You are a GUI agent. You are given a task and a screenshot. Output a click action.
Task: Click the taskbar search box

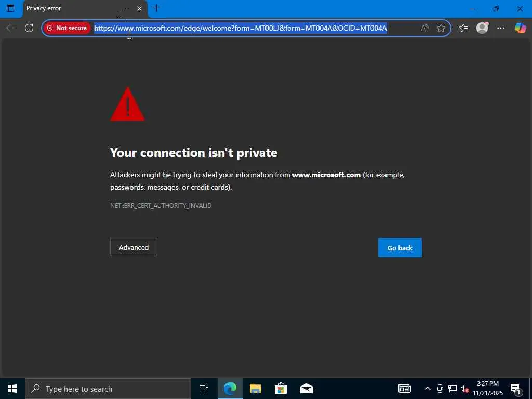pos(108,389)
